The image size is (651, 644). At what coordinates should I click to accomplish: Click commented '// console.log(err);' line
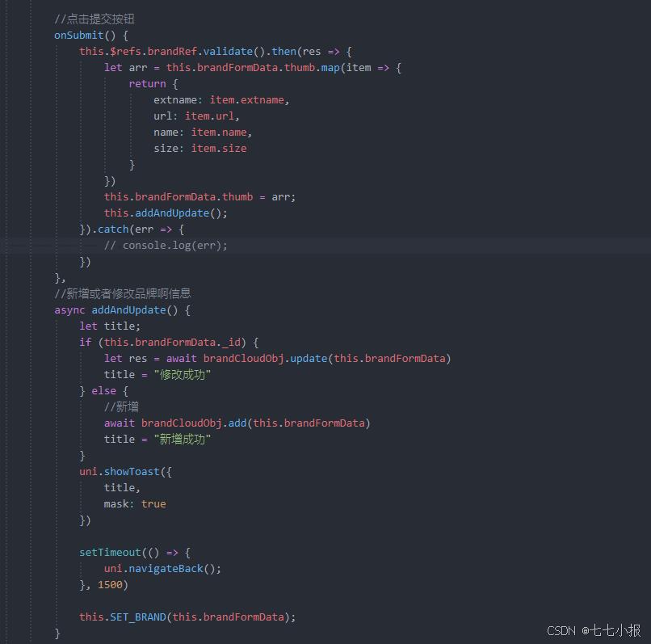(x=166, y=246)
